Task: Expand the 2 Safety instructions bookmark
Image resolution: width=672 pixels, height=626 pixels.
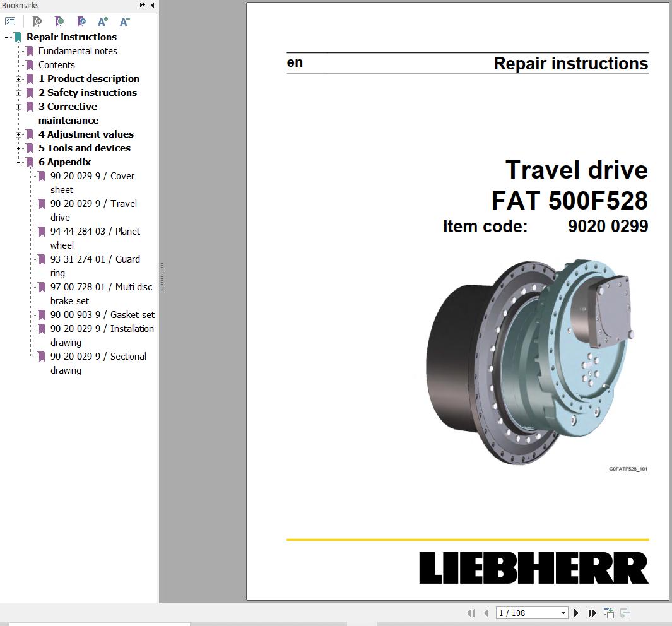Action: (18, 93)
